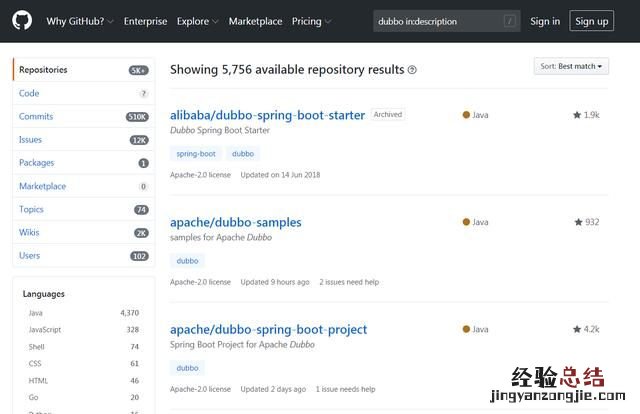640x414 pixels.
Task: Click the help icon beside results count
Action: click(x=412, y=70)
